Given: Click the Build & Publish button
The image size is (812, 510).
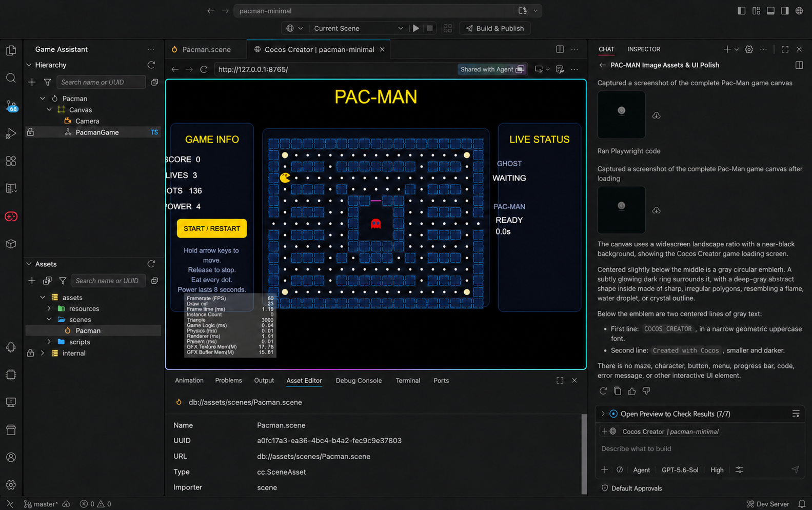Looking at the screenshot, I should [495, 28].
